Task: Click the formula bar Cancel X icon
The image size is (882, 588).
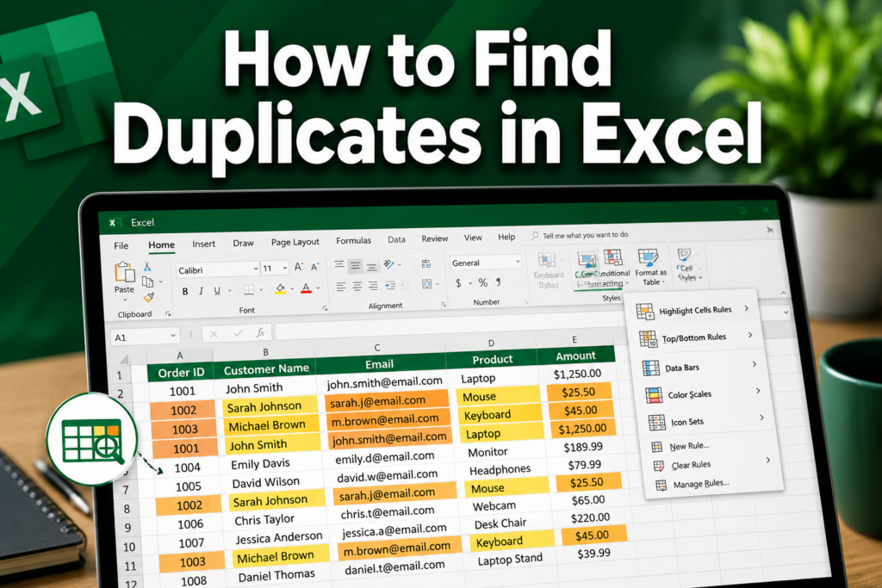Action: [x=214, y=334]
